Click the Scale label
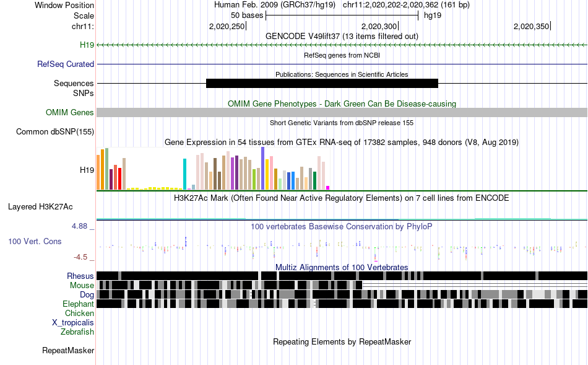This screenshot has height=365, width=588. tap(84, 15)
